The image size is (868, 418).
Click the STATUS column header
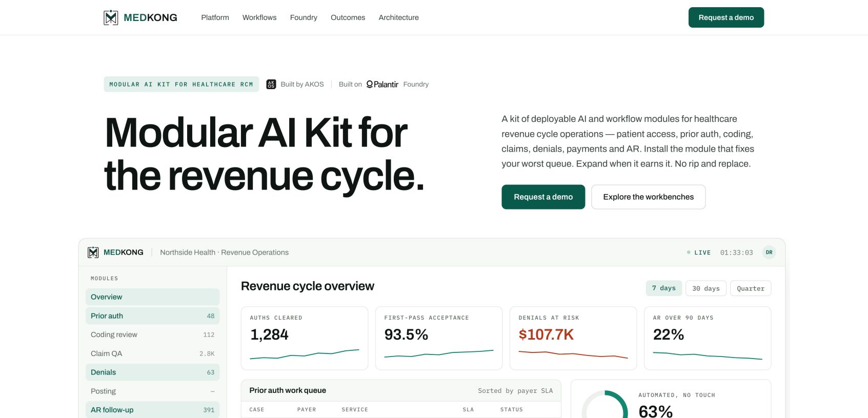coord(512,410)
